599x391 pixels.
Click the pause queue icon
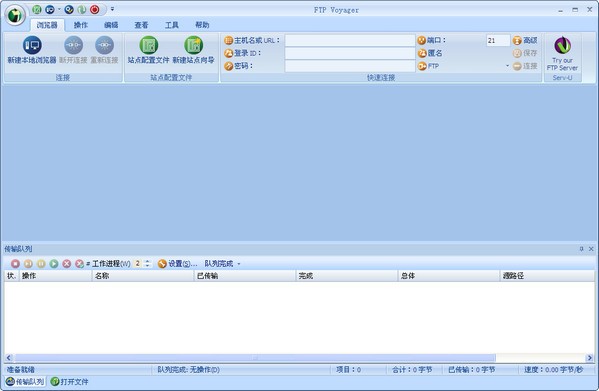pos(41,263)
